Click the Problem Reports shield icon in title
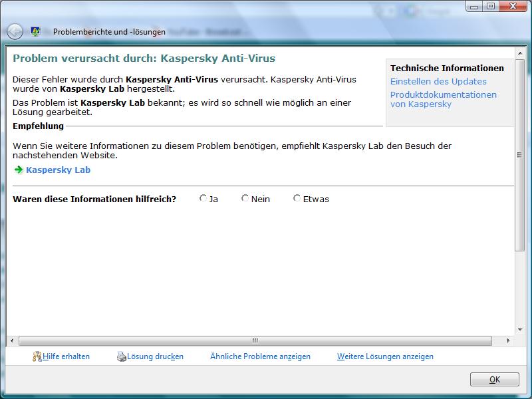The width and height of the screenshot is (532, 399). click(35, 31)
